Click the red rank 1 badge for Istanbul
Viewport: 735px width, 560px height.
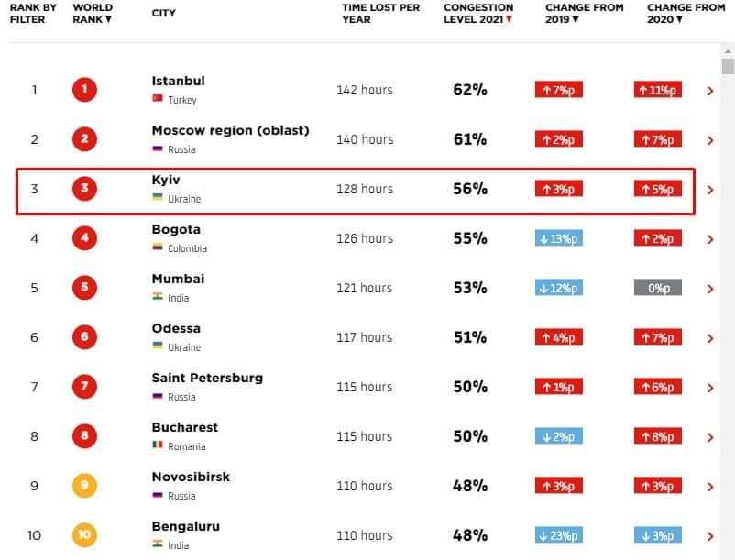tap(84, 90)
